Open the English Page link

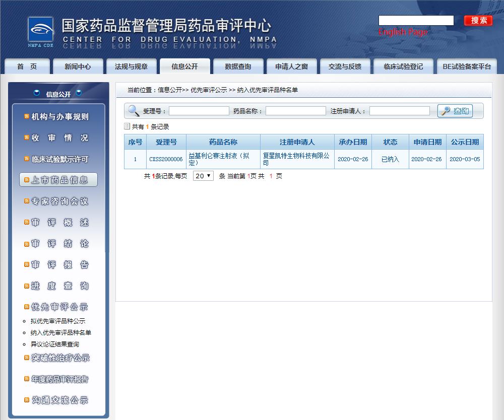pos(403,32)
